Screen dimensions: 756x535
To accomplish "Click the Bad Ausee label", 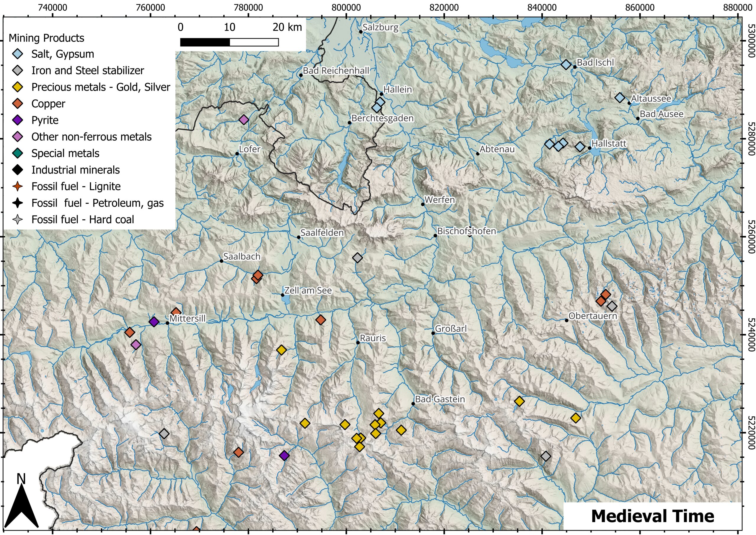I will (661, 114).
